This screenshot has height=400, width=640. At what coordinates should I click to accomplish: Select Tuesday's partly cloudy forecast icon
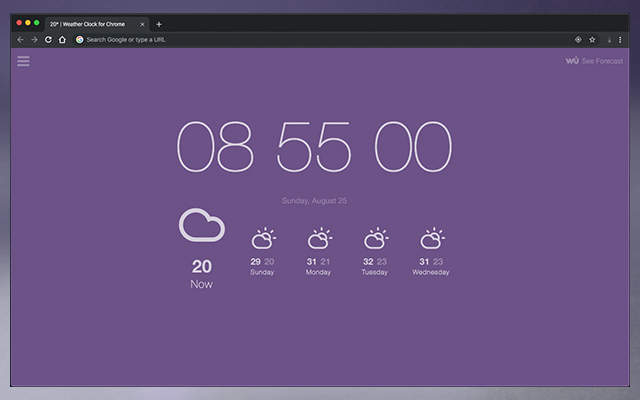pyautogui.click(x=375, y=239)
